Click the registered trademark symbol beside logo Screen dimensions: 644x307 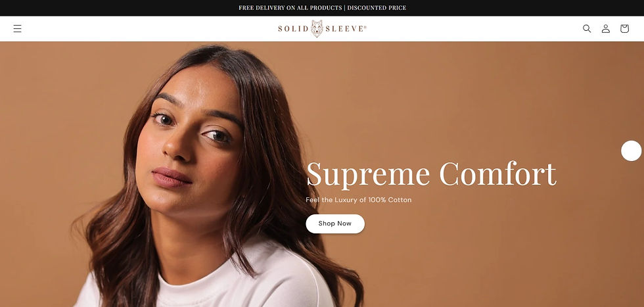pos(365,27)
